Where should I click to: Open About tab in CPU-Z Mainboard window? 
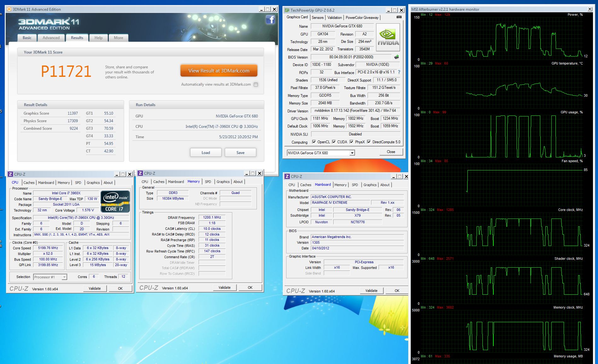coord(385,185)
